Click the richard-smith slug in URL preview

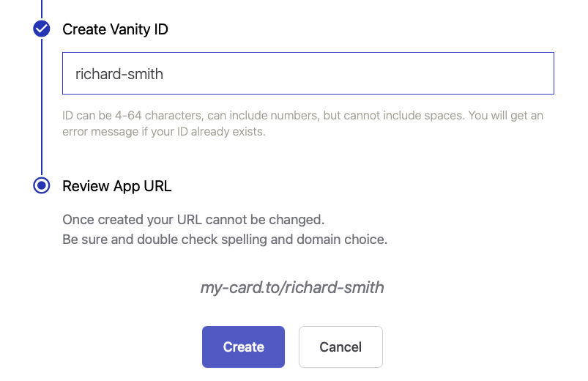335,287
